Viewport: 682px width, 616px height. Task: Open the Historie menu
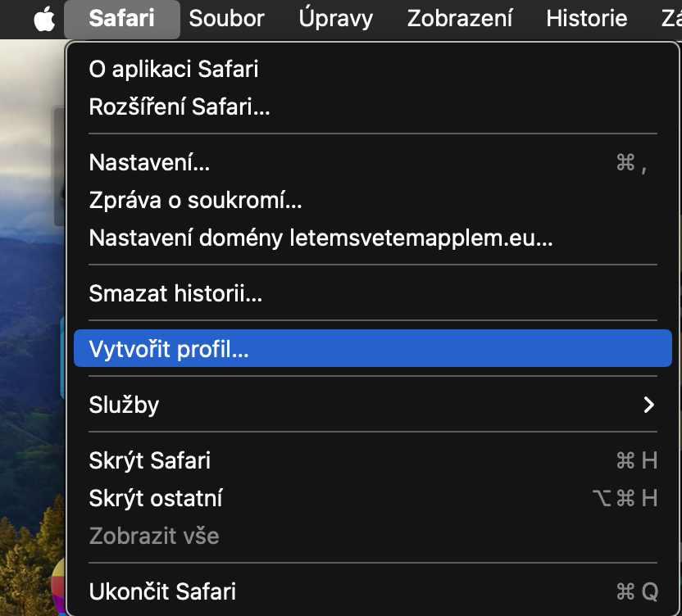586,19
